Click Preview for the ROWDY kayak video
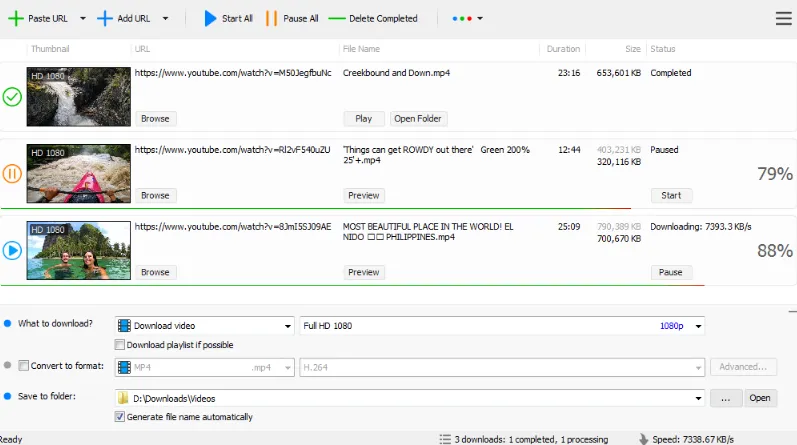Screen dimensions: 797x445 (x=364, y=195)
